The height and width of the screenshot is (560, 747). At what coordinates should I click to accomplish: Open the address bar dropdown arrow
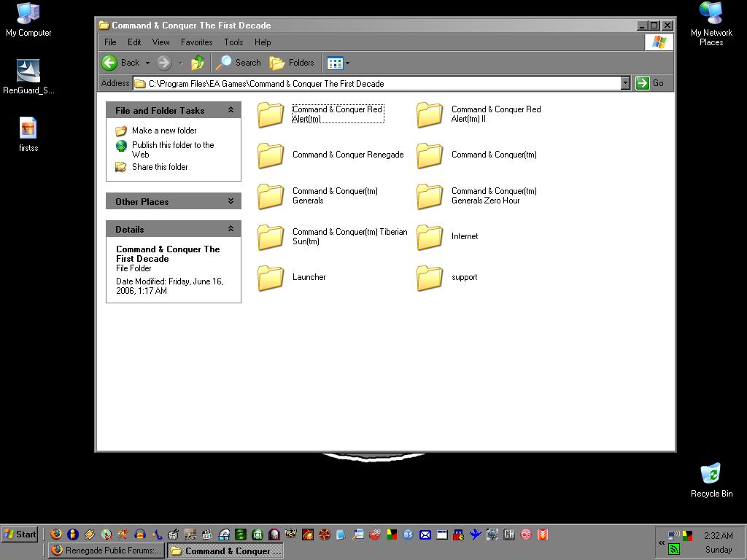click(x=625, y=83)
